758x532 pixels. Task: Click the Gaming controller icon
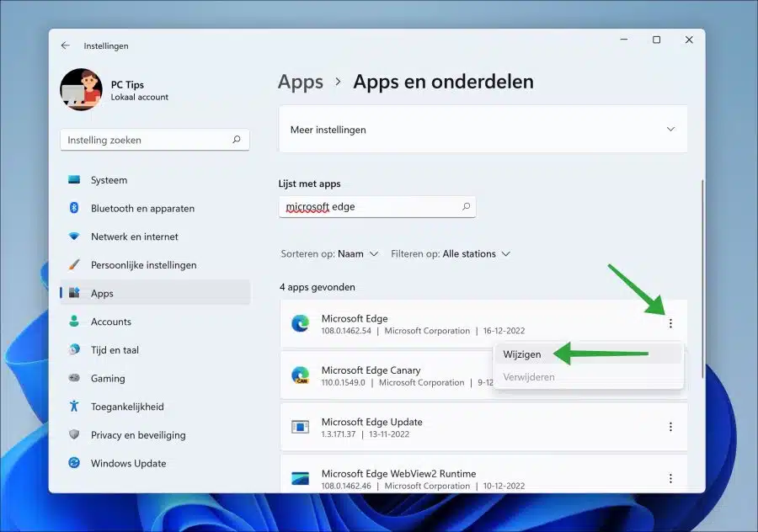tap(74, 378)
